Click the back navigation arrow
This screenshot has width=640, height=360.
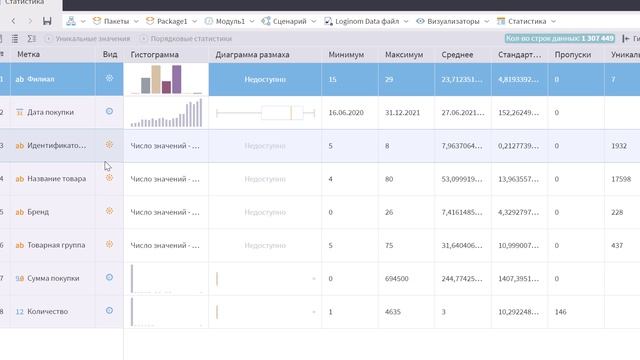[x=13, y=21]
